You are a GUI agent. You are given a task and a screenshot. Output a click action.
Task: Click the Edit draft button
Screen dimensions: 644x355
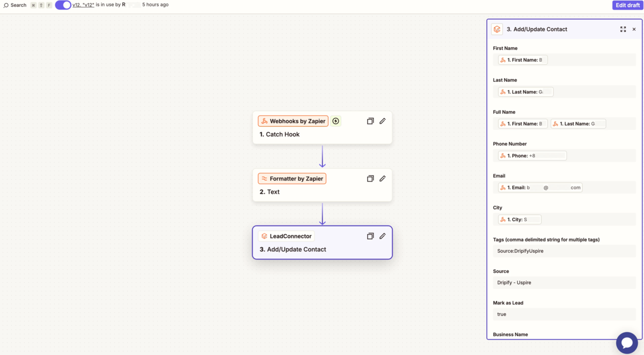(627, 5)
